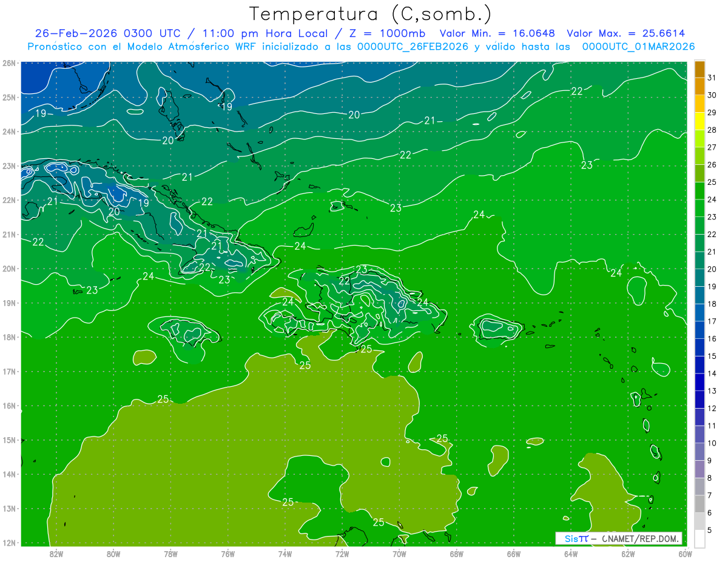
Task: Click the latitude label "18N"
Action: (8, 337)
